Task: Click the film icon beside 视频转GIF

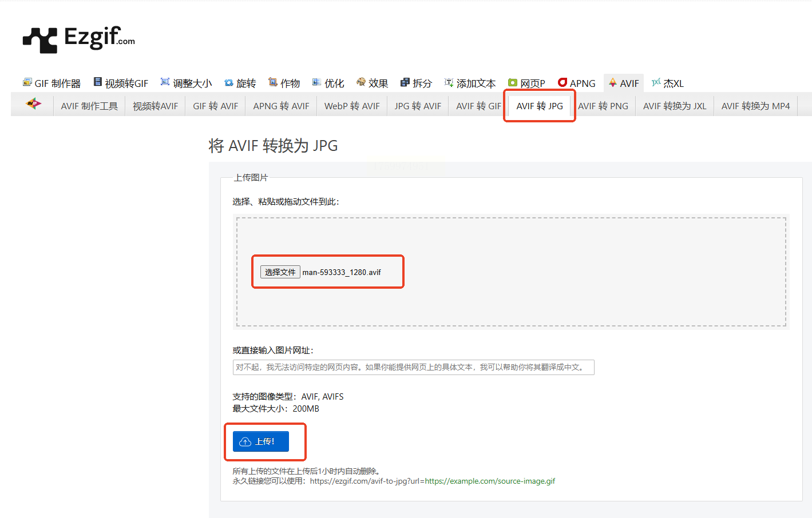Action: click(x=98, y=82)
